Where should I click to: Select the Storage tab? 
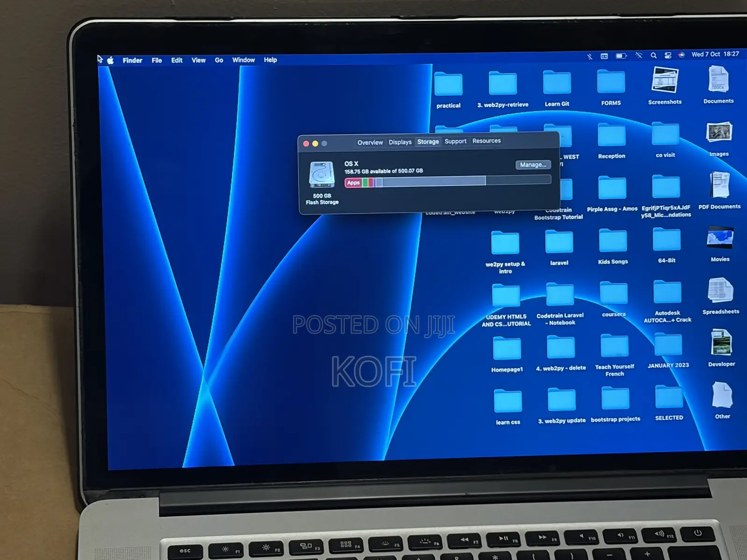point(428,141)
